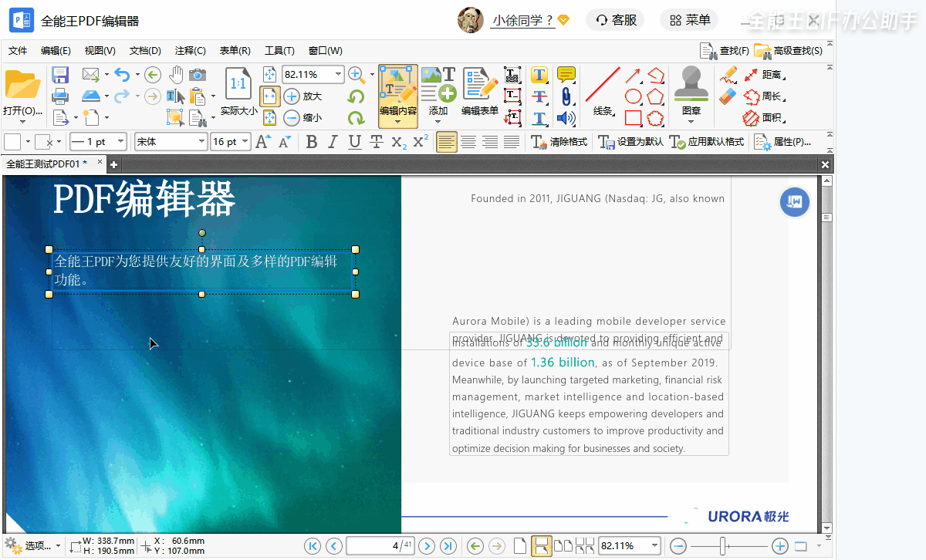Screen dimensions: 926x560
Task: Toggle Underline text formatting
Action: point(354,142)
